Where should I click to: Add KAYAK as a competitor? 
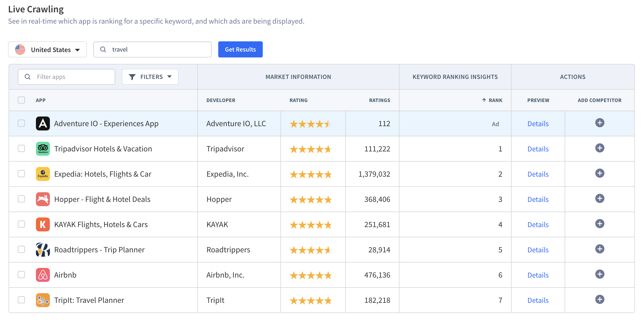coord(599,224)
